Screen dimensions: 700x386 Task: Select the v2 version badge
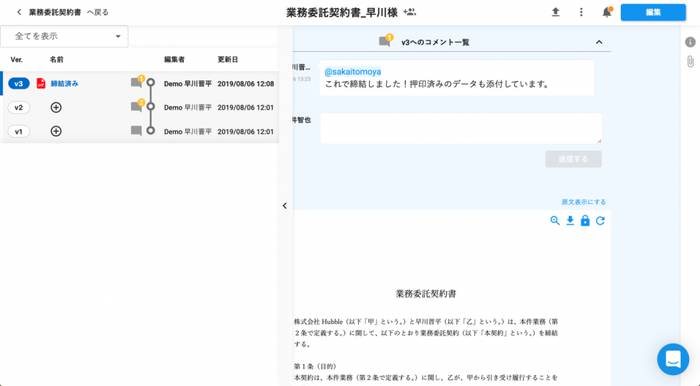click(19, 108)
